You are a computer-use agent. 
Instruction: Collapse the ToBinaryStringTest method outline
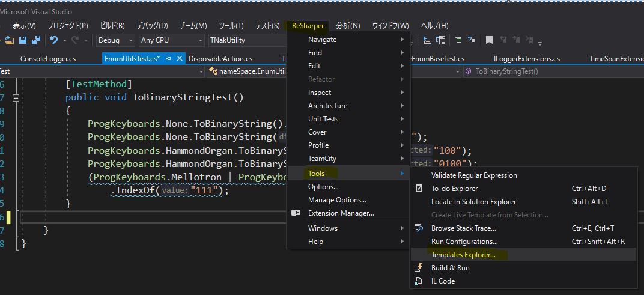[x=16, y=97]
